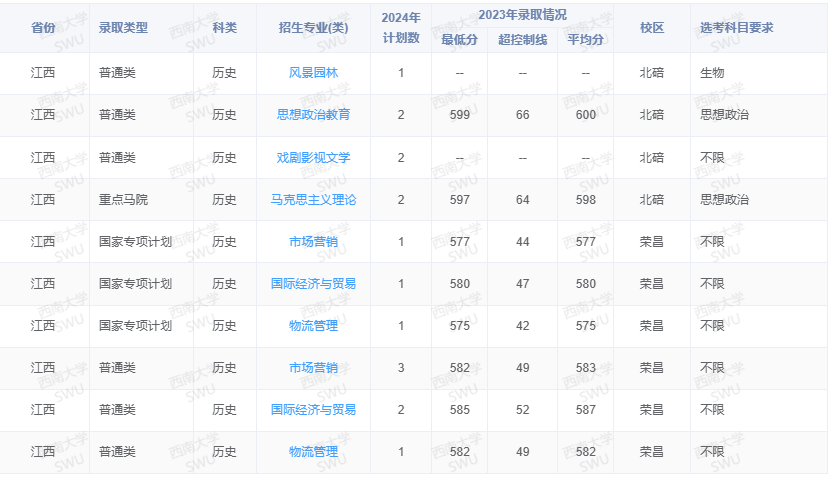Click the 选考科目要求 column header
The width and height of the screenshot is (834, 477).
pos(737,28)
